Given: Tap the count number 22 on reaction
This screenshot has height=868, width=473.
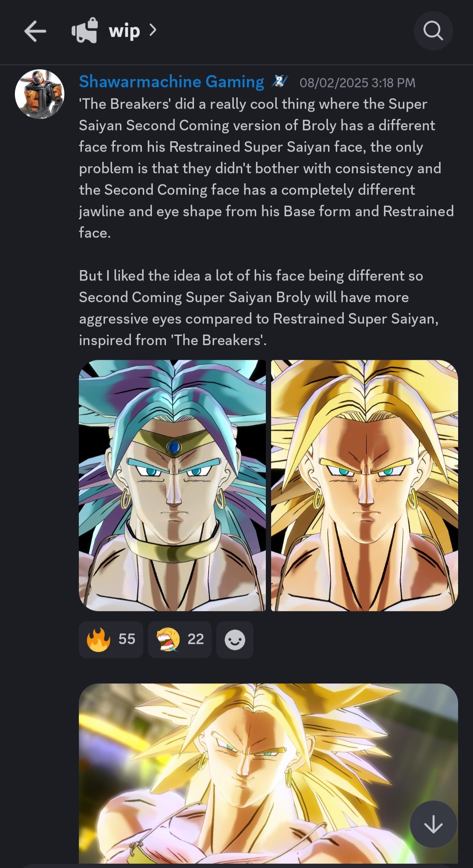Looking at the screenshot, I should [196, 639].
